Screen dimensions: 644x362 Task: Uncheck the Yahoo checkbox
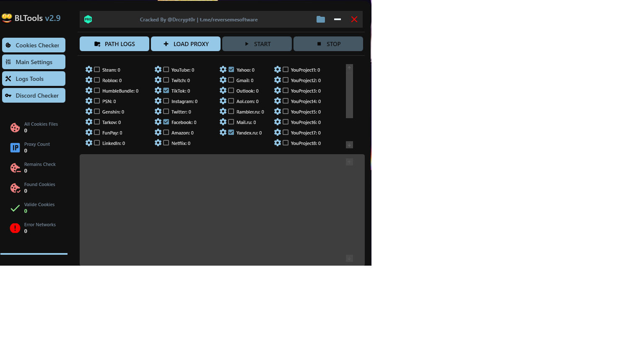(231, 70)
